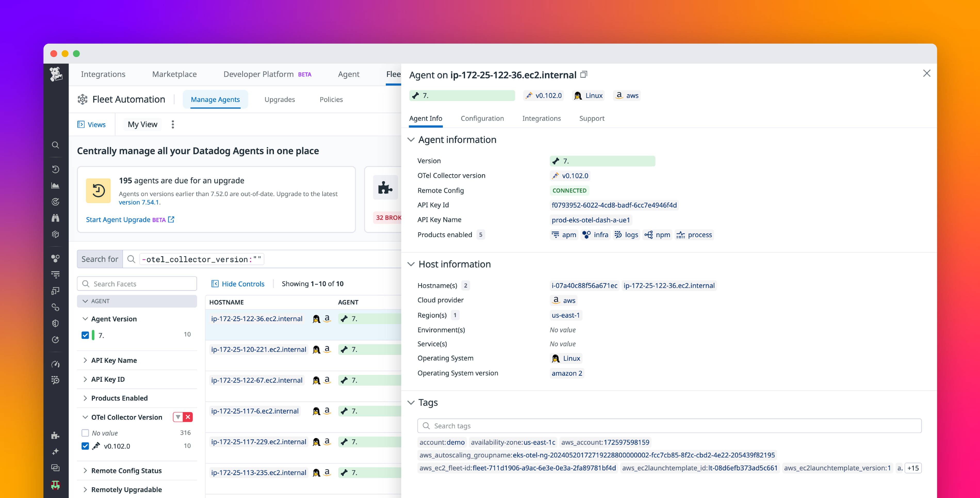Select the APM hexagons icon in sidebar
Viewport: 980px width, 498px height.
pos(55,259)
